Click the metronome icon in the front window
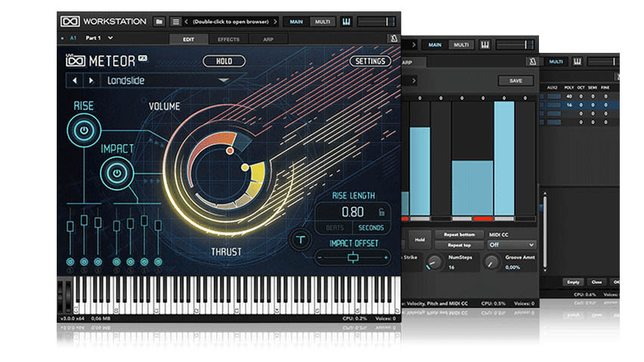The image size is (644, 362). tap(394, 39)
